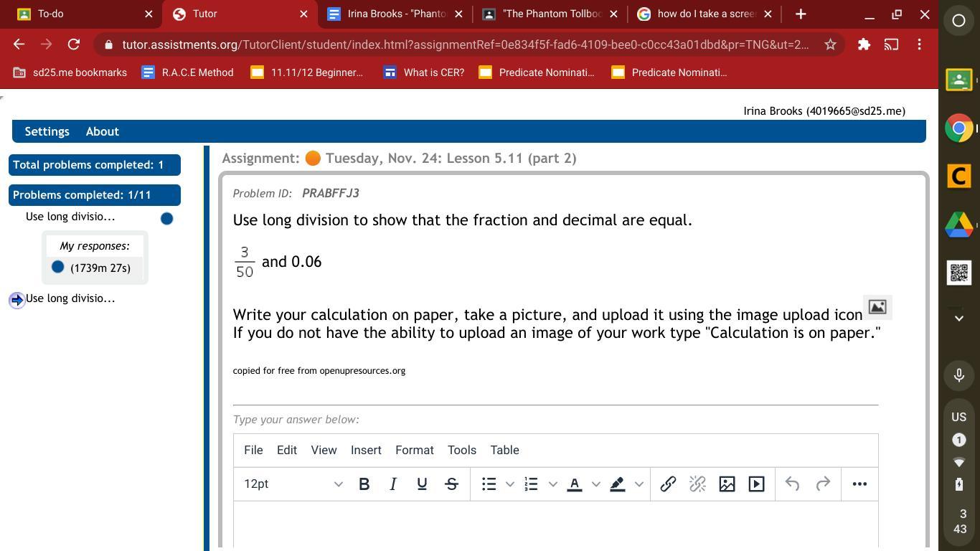This screenshot has width=980, height=551.
Task: Open the 11.11/12 Beginner bookmark
Action: (x=306, y=72)
